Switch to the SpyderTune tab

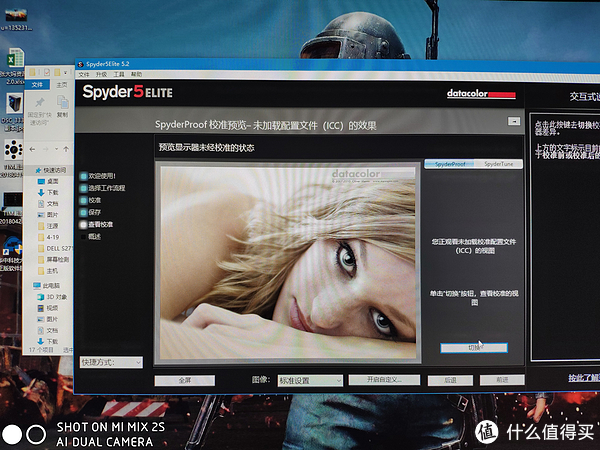coord(498,164)
